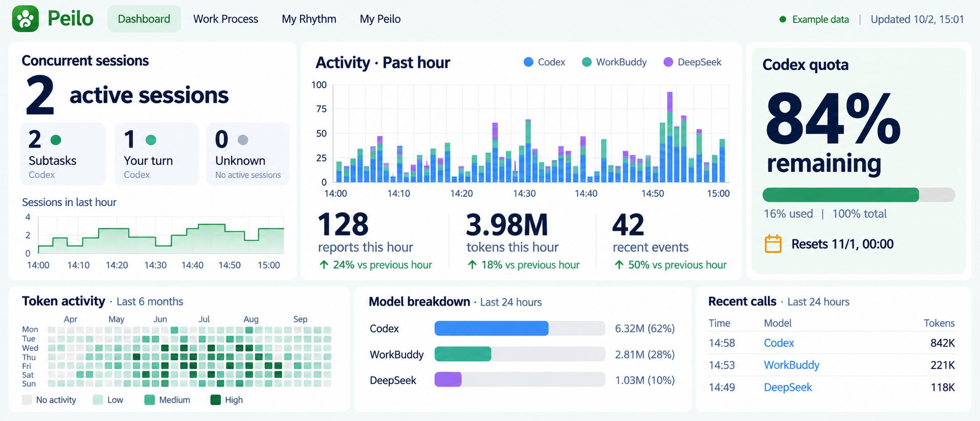Click the 3.98M tokens this hour value
Viewport: 980px width, 421px height.
pos(507,224)
